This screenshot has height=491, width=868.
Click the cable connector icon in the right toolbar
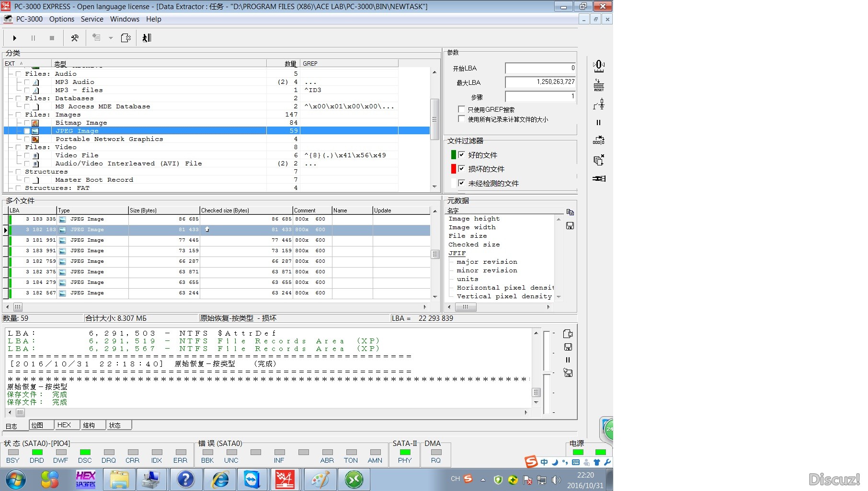click(599, 178)
